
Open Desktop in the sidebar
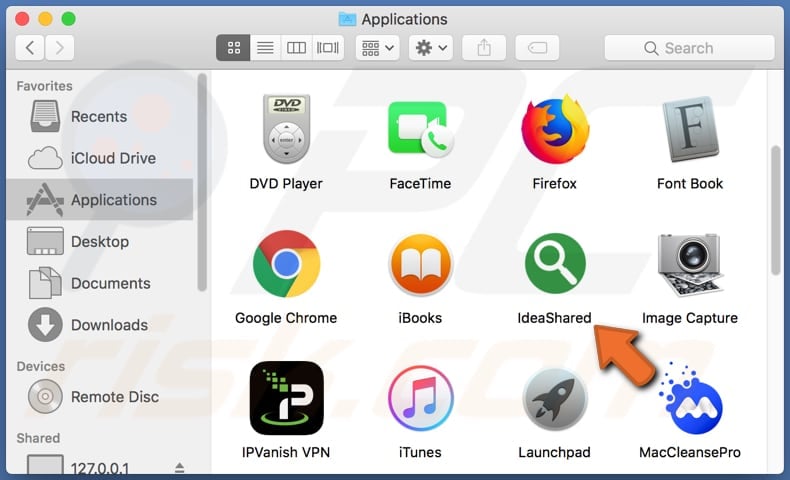click(x=100, y=241)
